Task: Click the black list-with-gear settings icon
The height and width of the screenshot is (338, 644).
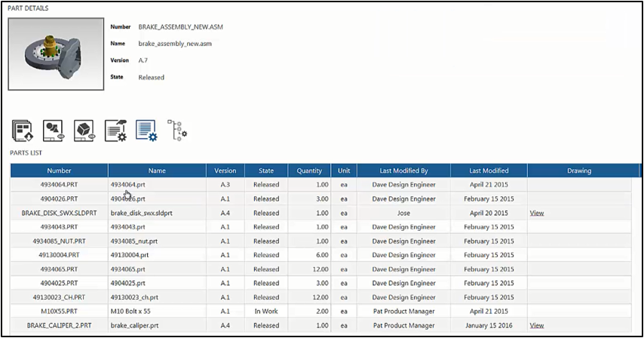Action: click(115, 131)
